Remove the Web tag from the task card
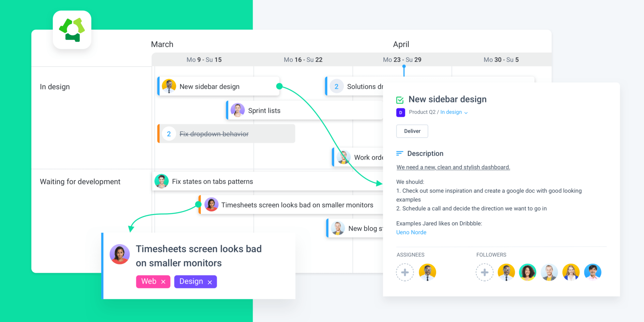Image resolution: width=644 pixels, height=322 pixels. [163, 281]
